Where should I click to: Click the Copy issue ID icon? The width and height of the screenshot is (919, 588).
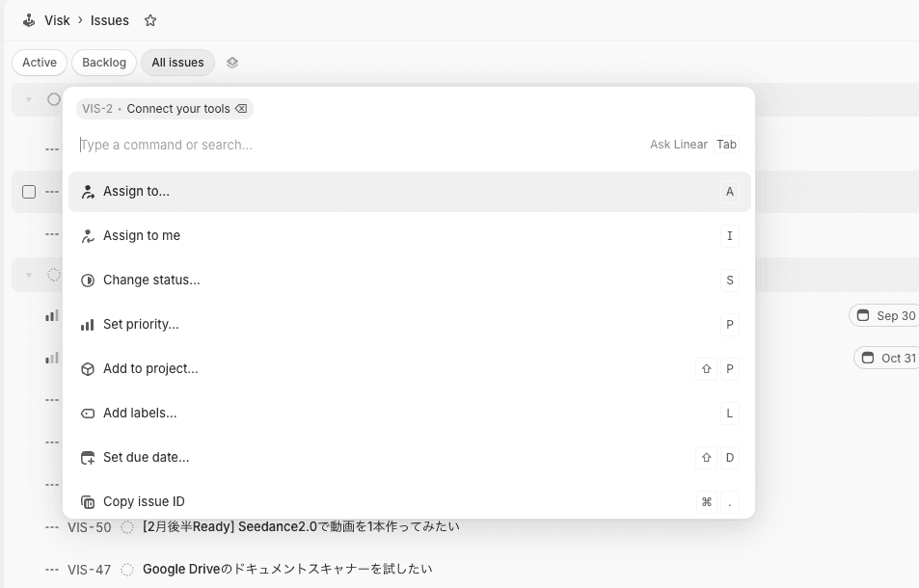[x=88, y=502]
